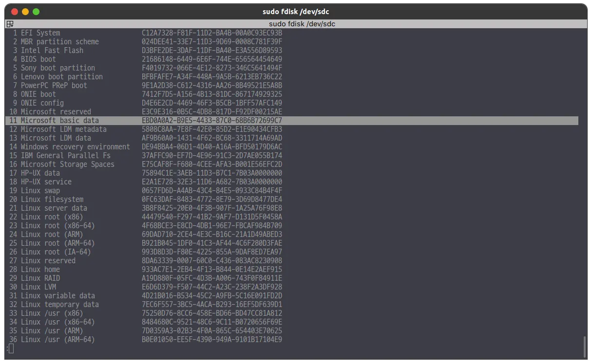Click the Linux swap GUID 0657FD6D-A4AB-43C4-84E5-0933C84B4F4F
The width and height of the screenshot is (592, 364).
click(x=212, y=191)
